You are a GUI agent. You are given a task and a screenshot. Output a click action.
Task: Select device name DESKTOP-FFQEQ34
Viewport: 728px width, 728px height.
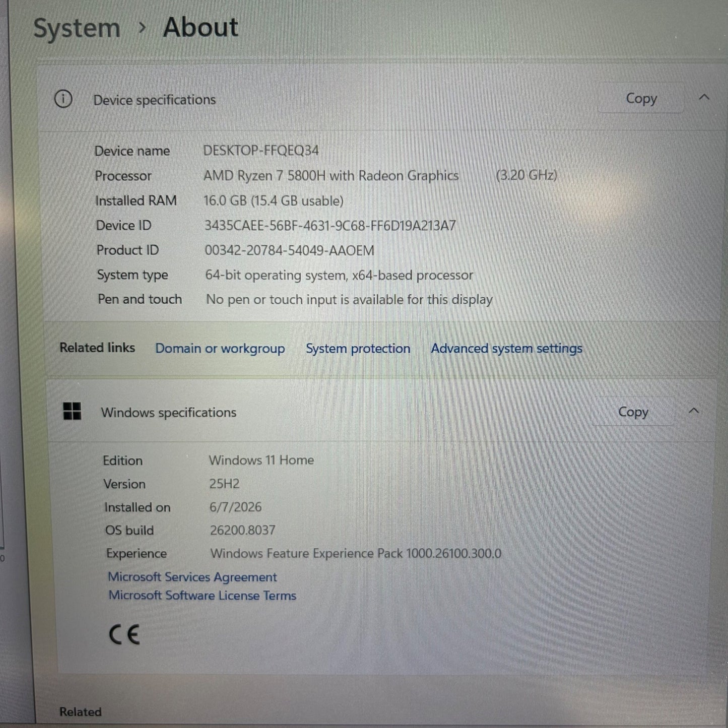tap(261, 150)
